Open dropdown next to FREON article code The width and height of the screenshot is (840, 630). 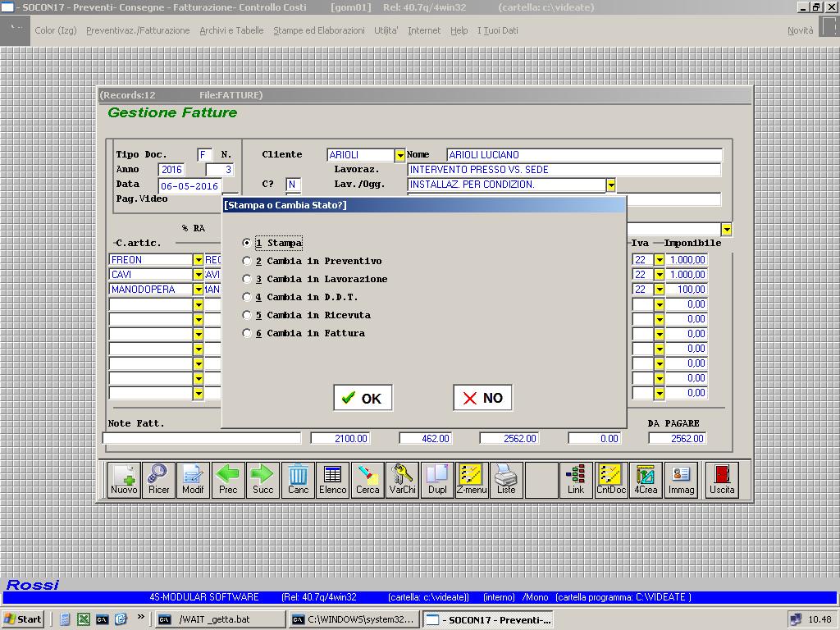pos(198,260)
